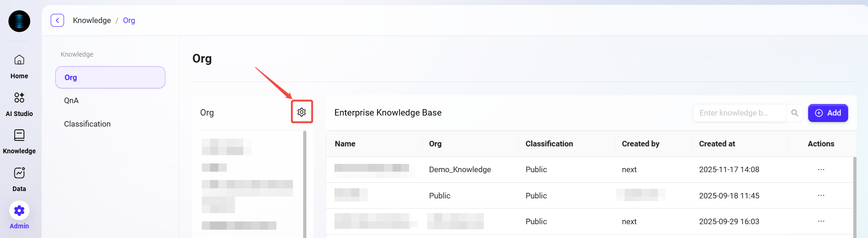Open Data section in the sidebar
This screenshot has width=868, height=238.
point(19,179)
